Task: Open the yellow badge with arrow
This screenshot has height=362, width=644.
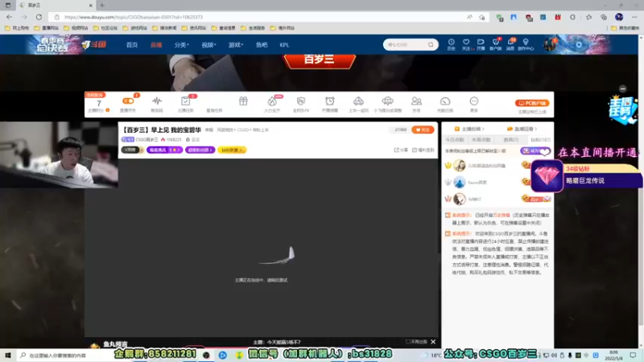Action: [x=232, y=150]
